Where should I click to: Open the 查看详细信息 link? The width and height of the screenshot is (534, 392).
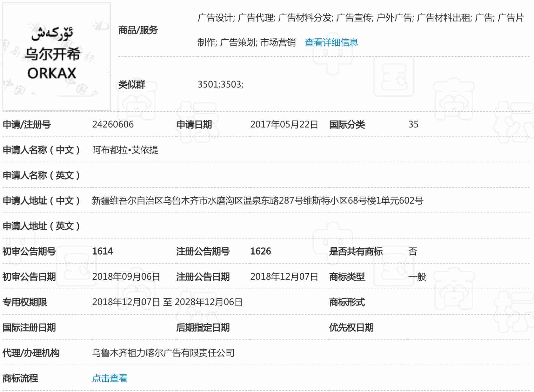(x=331, y=42)
